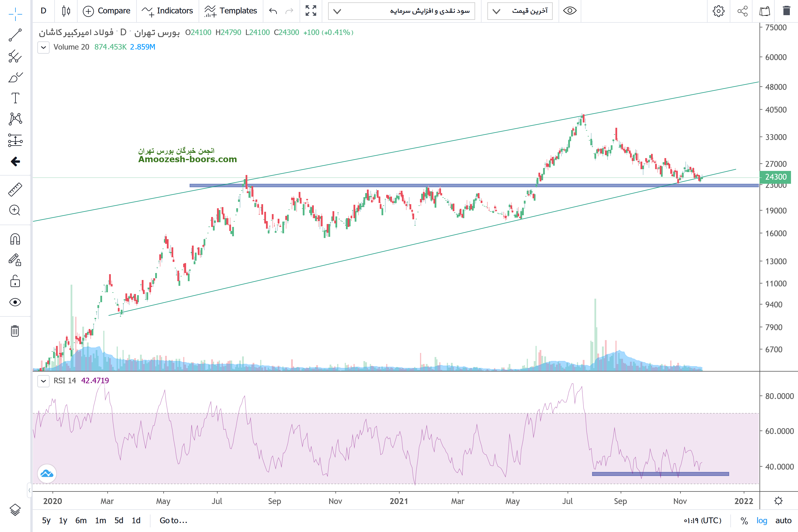Viewport: 798px width, 532px height.
Task: Collapse the RSI 14 indicator legend
Action: point(43,381)
